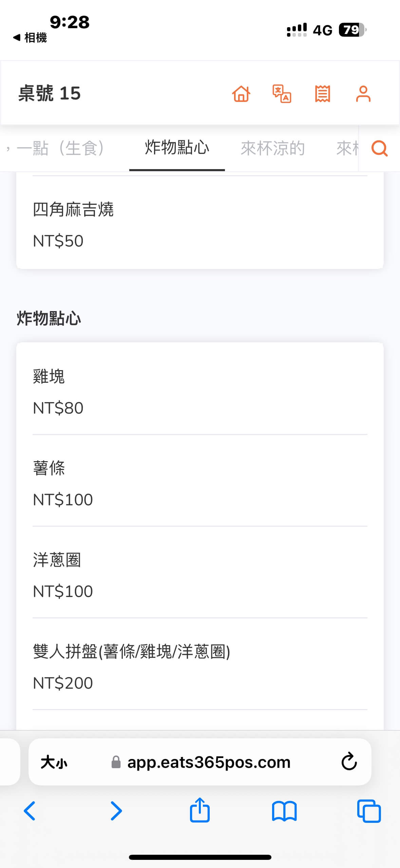Image resolution: width=400 pixels, height=868 pixels.
Task: Select 雞塊 NT$80 menu item
Action: point(199,392)
